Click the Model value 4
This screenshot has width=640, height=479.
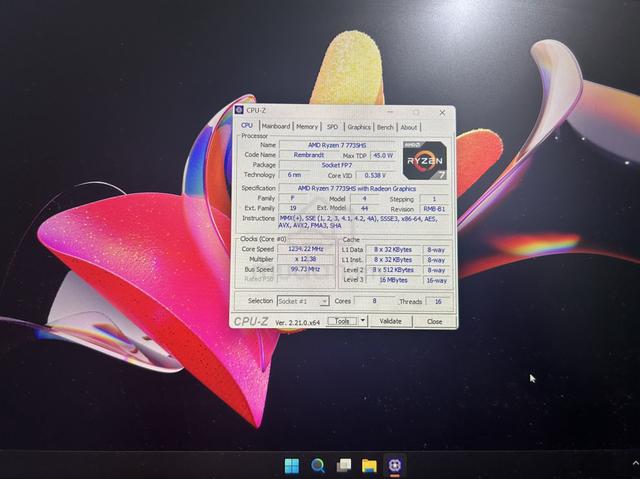(364, 199)
